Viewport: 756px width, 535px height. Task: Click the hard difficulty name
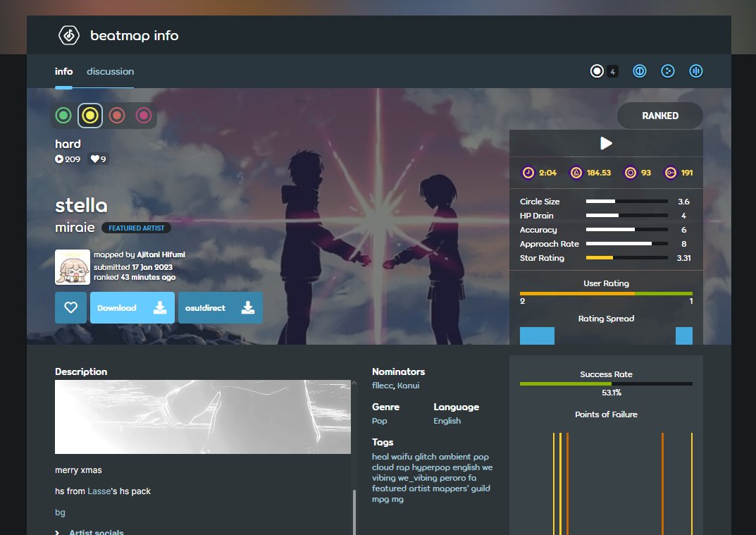pyautogui.click(x=68, y=144)
